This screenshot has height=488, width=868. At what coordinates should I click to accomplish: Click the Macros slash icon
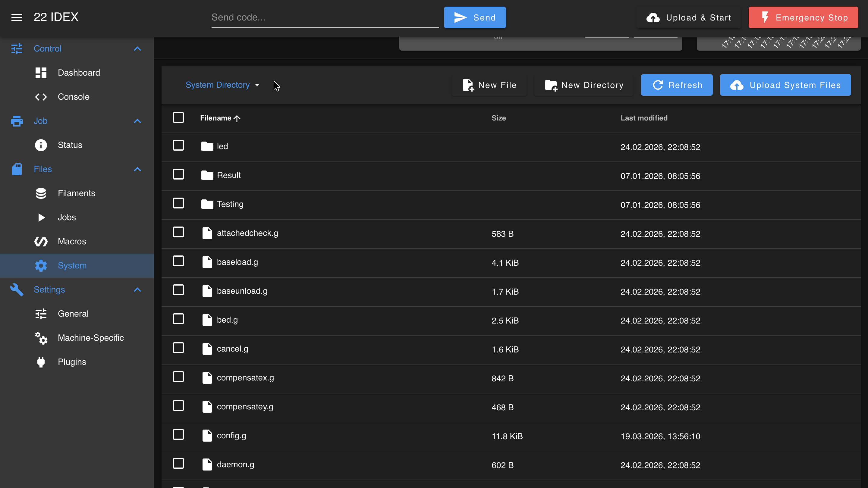[41, 242]
